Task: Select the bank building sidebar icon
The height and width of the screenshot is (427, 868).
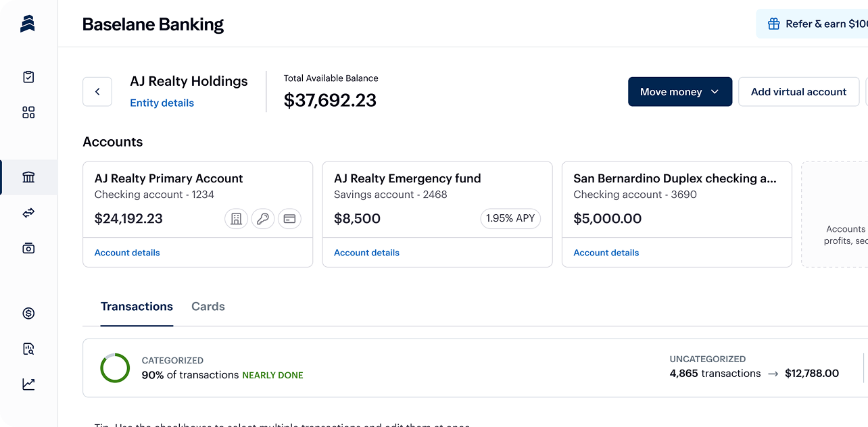Action: point(28,177)
